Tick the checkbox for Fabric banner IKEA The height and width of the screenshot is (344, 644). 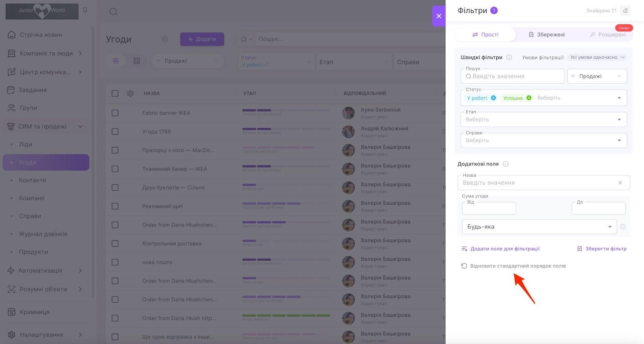115,113
